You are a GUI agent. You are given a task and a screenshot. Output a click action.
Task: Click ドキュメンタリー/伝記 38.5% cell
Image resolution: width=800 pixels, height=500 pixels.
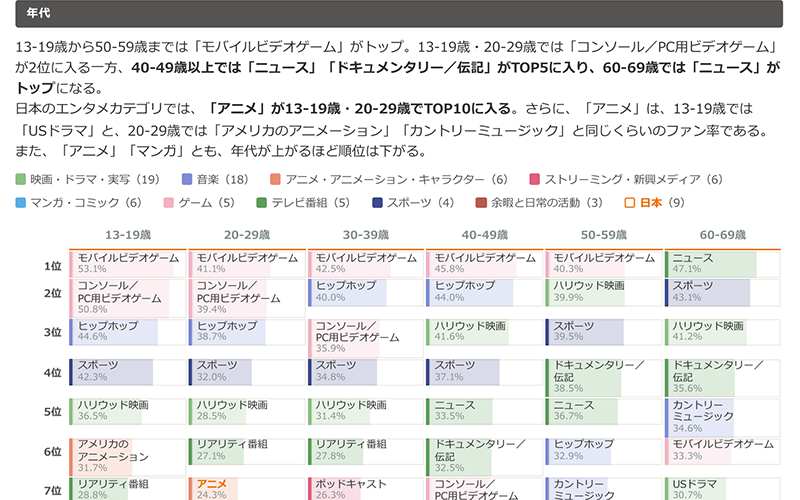pos(604,378)
